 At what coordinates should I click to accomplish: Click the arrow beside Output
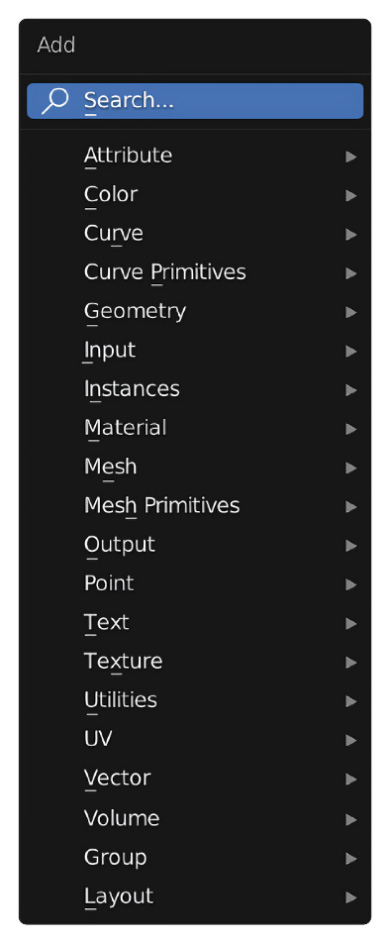[351, 546]
